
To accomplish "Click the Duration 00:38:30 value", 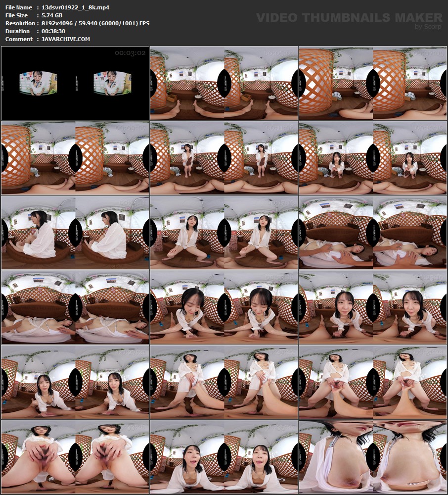I will coord(51,31).
